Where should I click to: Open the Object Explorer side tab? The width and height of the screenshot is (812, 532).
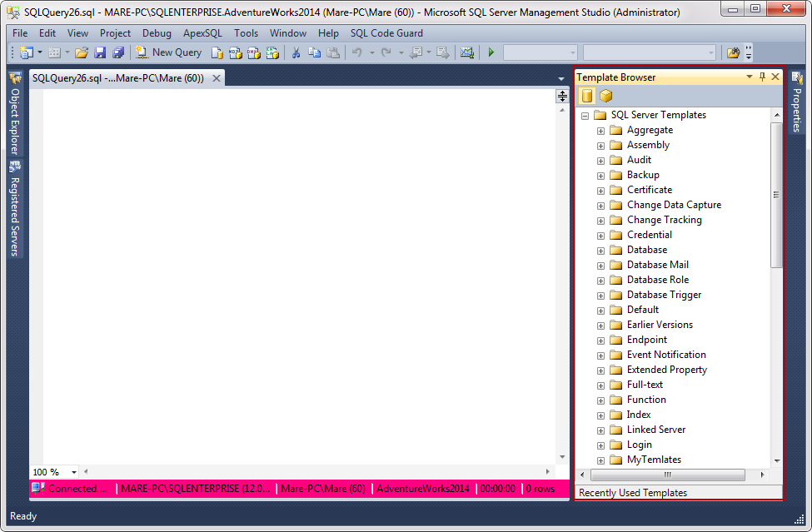pyautogui.click(x=15, y=114)
